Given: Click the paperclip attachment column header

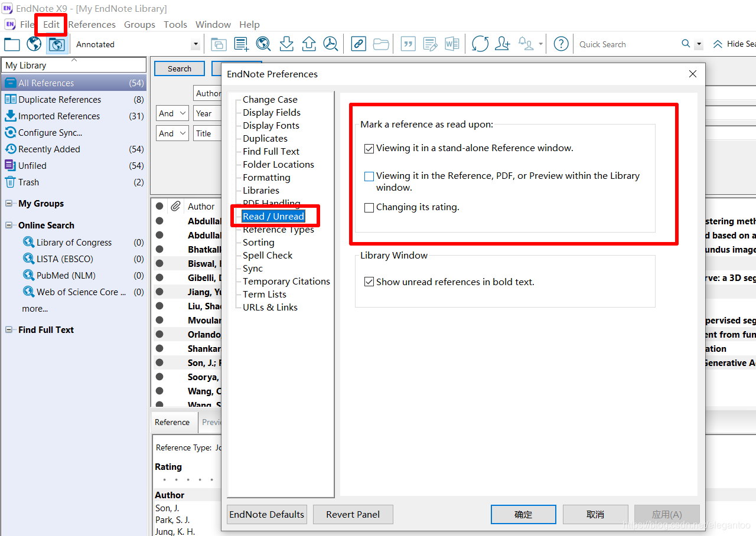Looking at the screenshot, I should [175, 206].
